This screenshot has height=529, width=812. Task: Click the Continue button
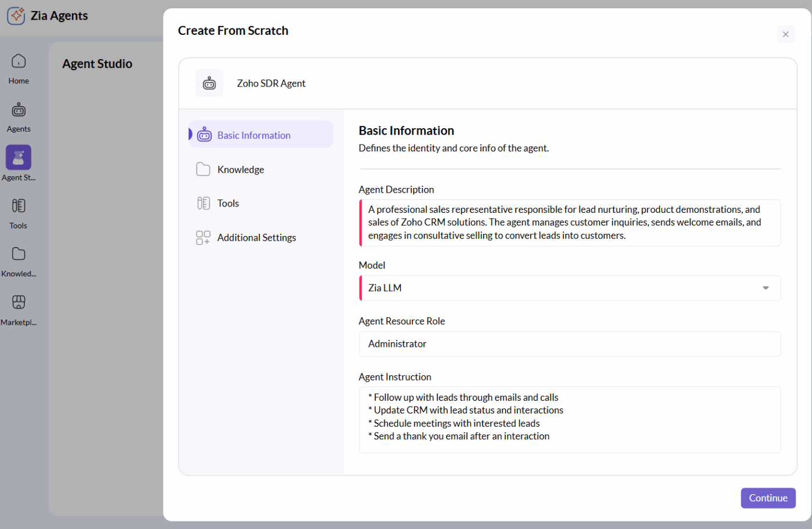768,498
